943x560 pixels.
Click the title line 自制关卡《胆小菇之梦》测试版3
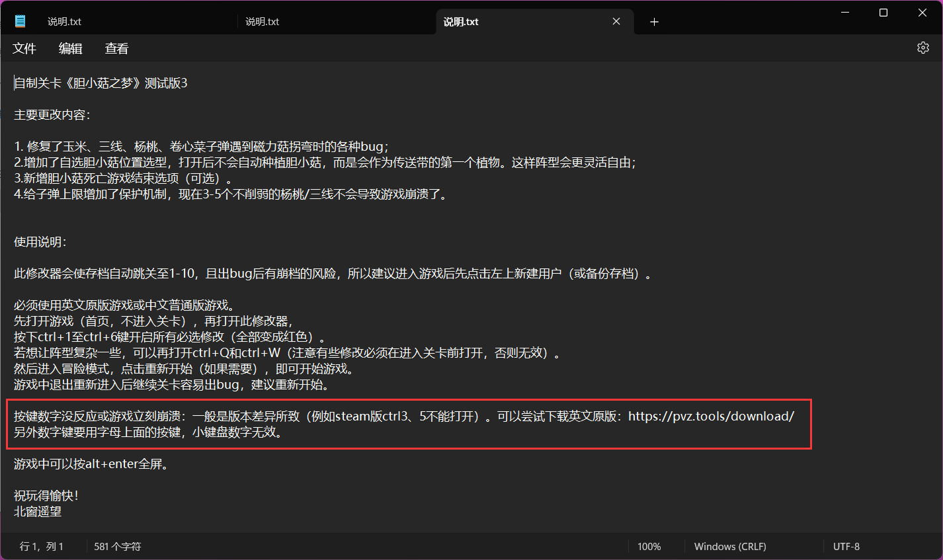101,83
